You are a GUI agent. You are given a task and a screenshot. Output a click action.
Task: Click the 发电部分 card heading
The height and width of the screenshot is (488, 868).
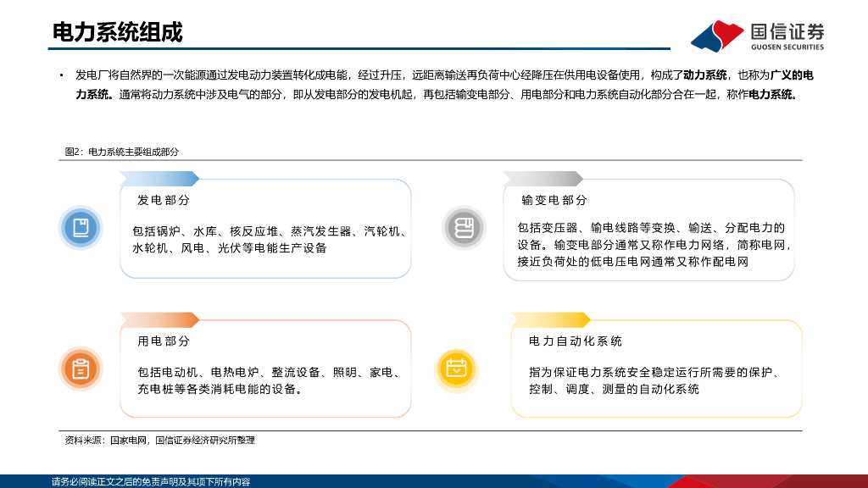pos(164,200)
